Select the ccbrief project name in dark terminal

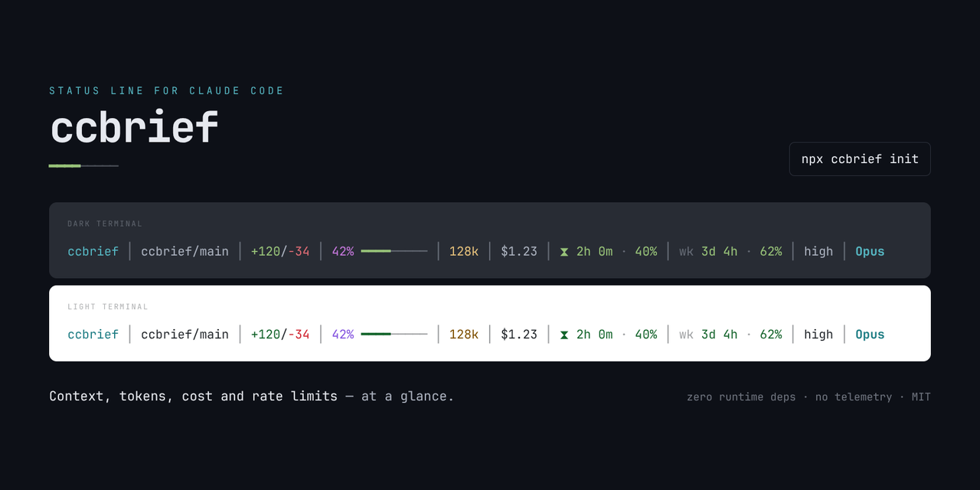click(x=93, y=251)
